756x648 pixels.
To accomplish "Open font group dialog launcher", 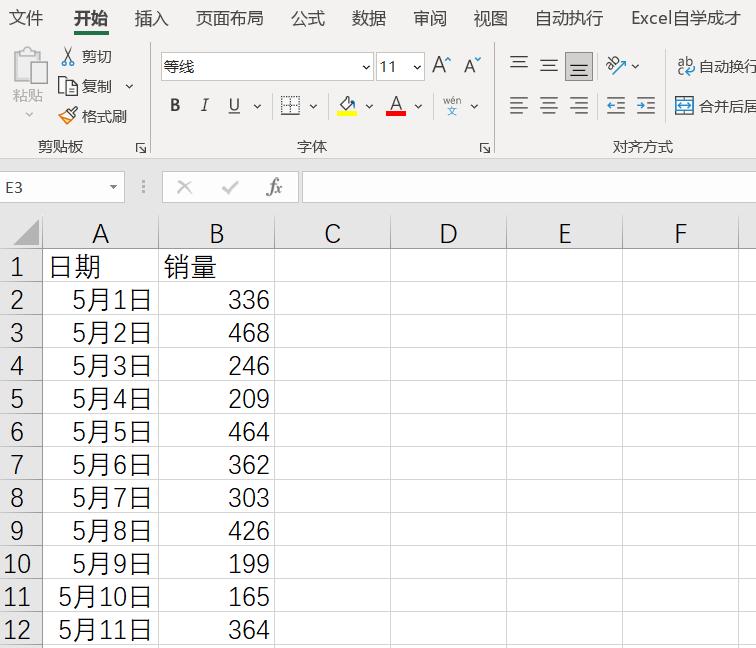I will 485,148.
